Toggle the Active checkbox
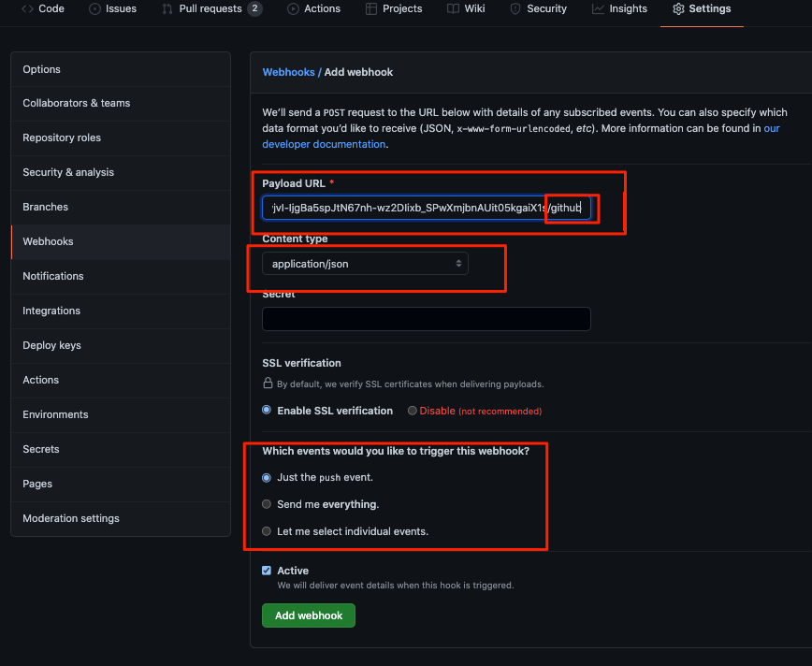 (267, 571)
